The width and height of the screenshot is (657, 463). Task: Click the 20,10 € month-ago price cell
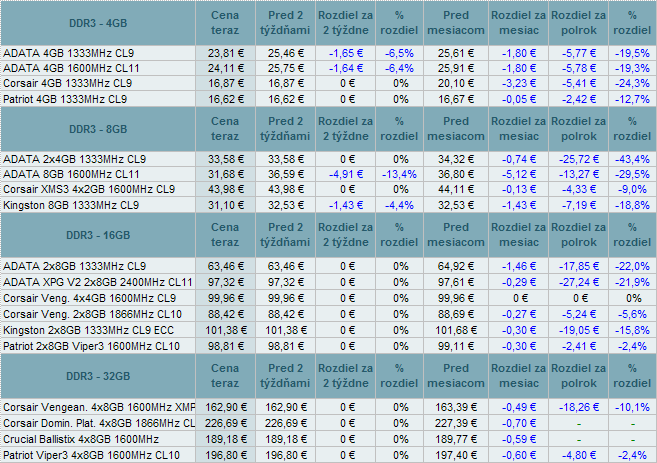tap(456, 83)
